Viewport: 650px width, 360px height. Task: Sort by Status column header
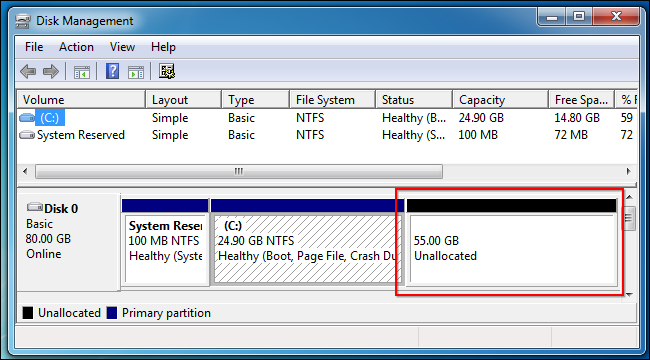tap(414, 100)
